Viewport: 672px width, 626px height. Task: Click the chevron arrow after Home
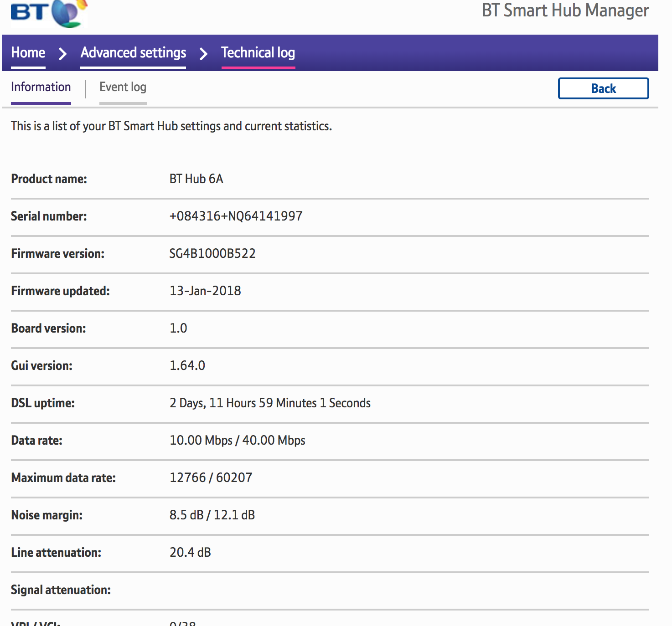(63, 54)
